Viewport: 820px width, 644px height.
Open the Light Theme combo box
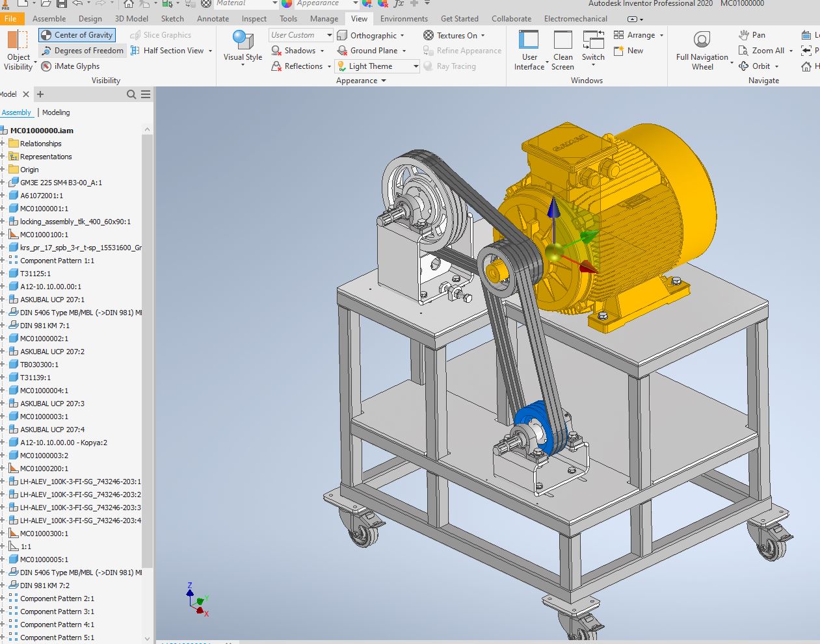378,66
